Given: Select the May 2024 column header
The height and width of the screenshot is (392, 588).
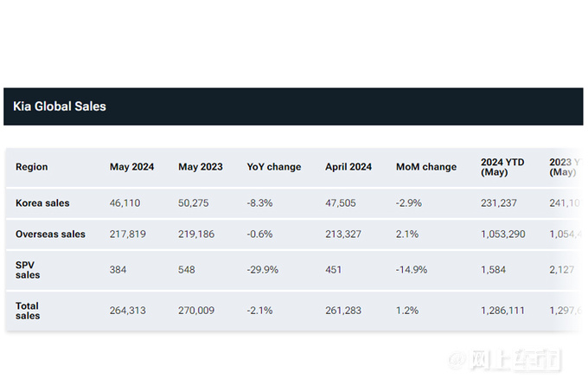Looking at the screenshot, I should (x=131, y=167).
